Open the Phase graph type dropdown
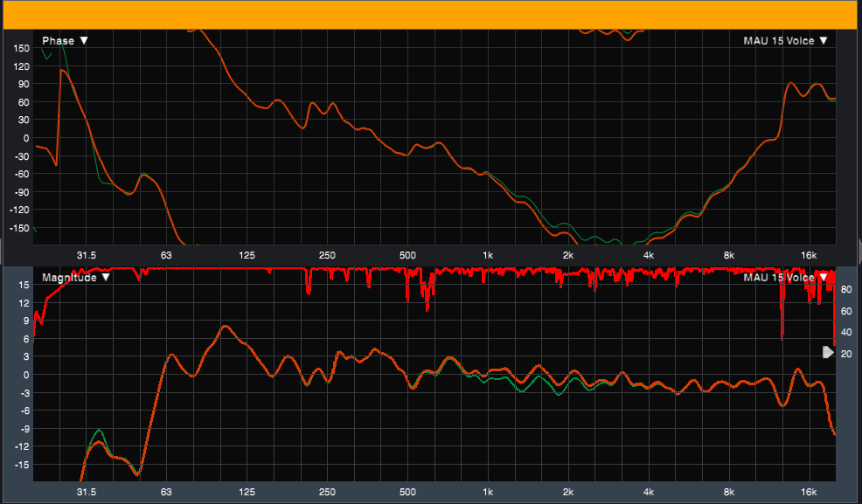 pos(65,40)
